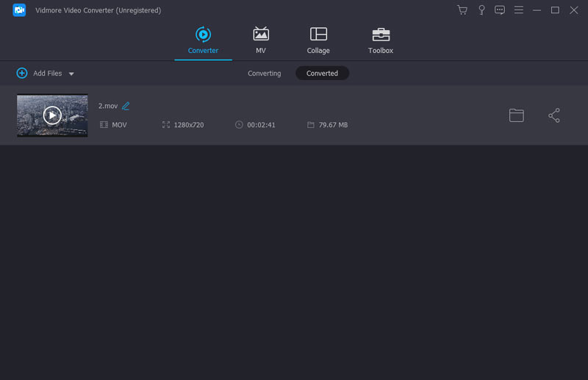Click the register key icon
The width and height of the screenshot is (588, 380).
481,10
